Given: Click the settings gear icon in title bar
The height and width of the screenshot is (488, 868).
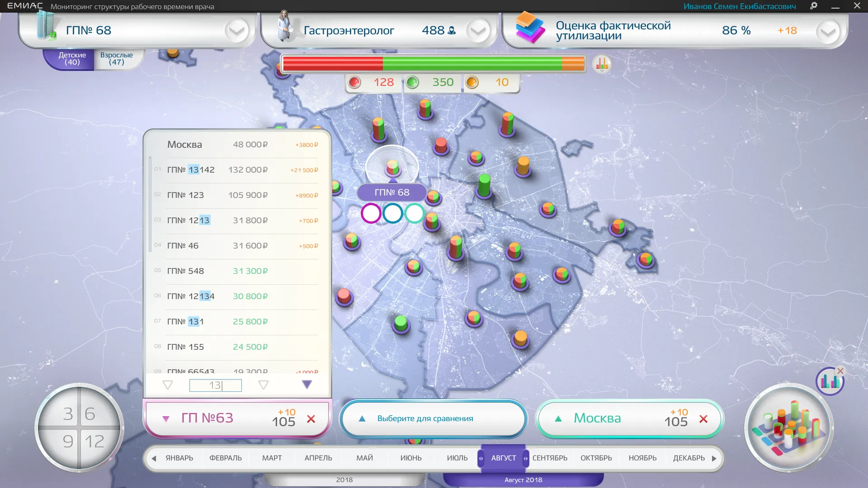Looking at the screenshot, I should pos(814,6).
